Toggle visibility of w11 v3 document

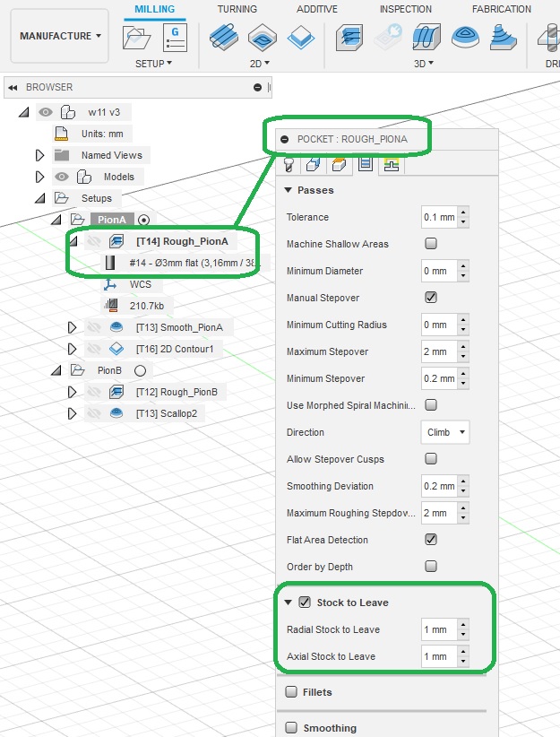46,112
